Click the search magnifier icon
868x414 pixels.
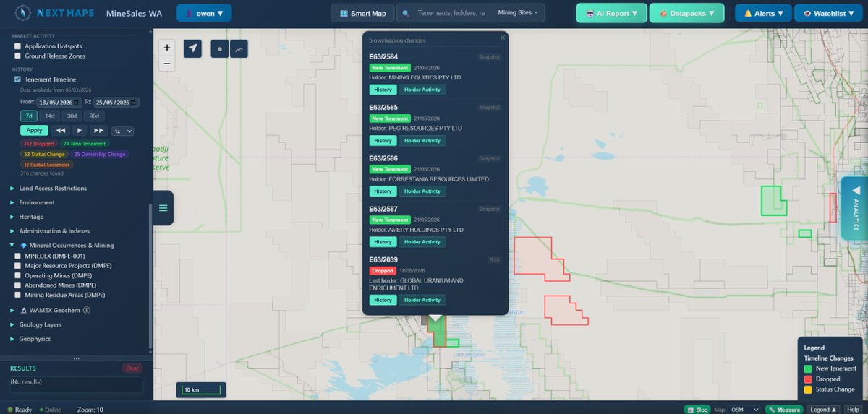[407, 13]
